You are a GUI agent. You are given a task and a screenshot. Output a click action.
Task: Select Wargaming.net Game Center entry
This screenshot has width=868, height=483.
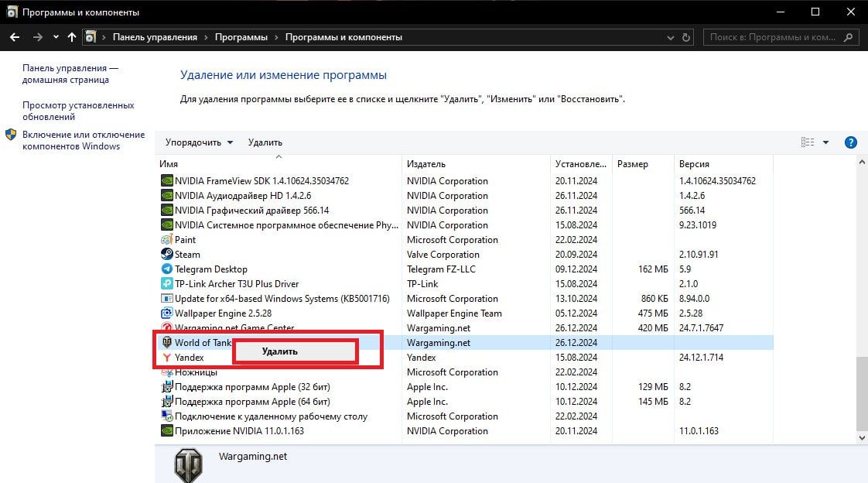pyautogui.click(x=234, y=328)
